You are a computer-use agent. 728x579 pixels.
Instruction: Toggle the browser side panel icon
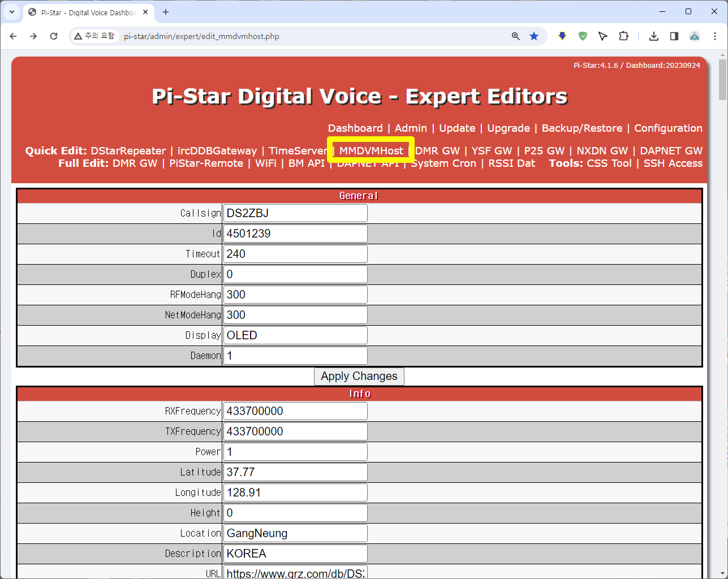(674, 36)
